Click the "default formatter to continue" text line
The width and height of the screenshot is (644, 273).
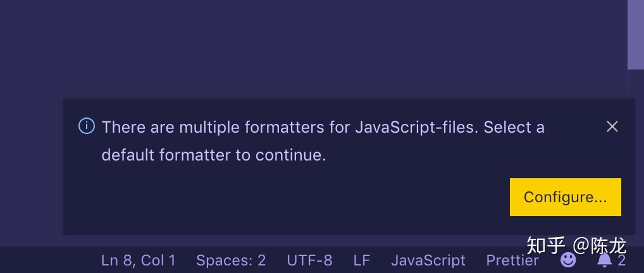(214, 155)
